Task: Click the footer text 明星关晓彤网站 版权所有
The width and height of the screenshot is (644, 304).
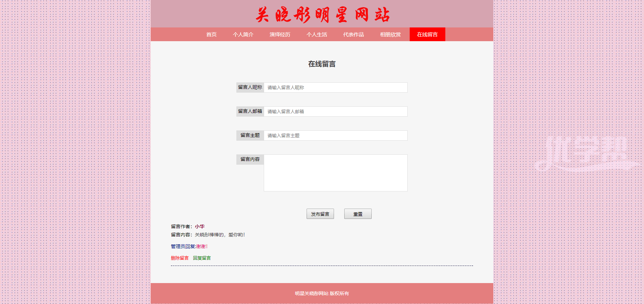Action: (322, 293)
